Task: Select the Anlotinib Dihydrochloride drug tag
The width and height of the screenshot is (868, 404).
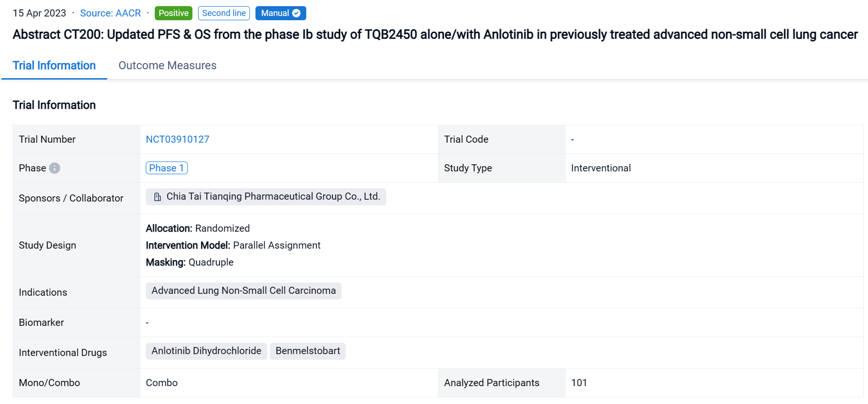Action: (206, 351)
